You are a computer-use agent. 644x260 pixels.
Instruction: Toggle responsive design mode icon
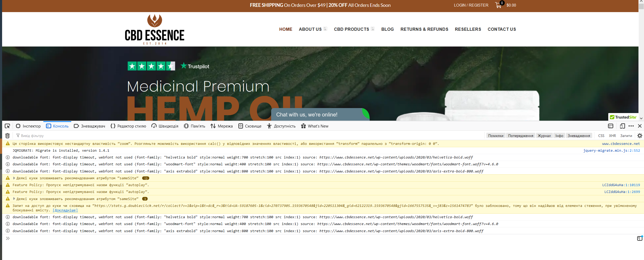[x=622, y=126]
